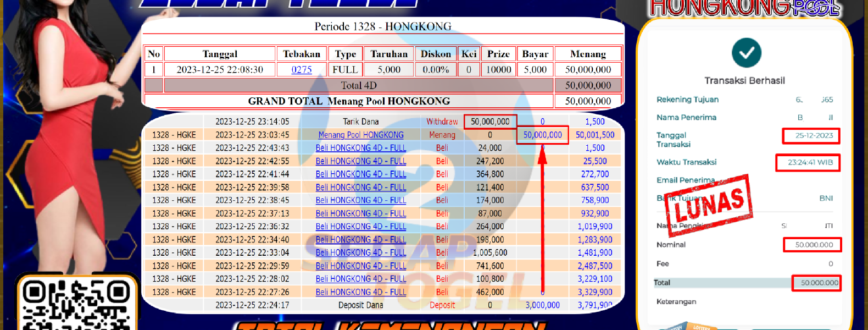This screenshot has height=330, width=868.
Task: Click the 10000 prize cell
Action: [x=498, y=70]
